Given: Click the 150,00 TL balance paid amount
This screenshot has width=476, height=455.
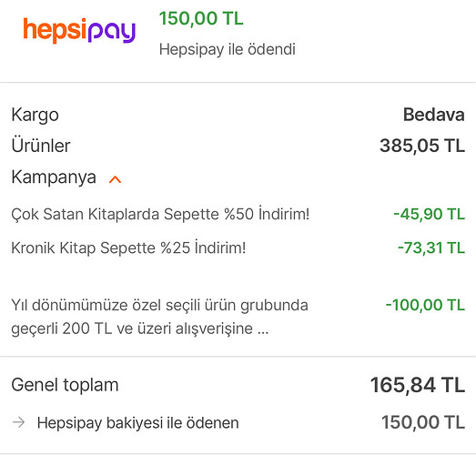Looking at the screenshot, I should click(x=423, y=422).
